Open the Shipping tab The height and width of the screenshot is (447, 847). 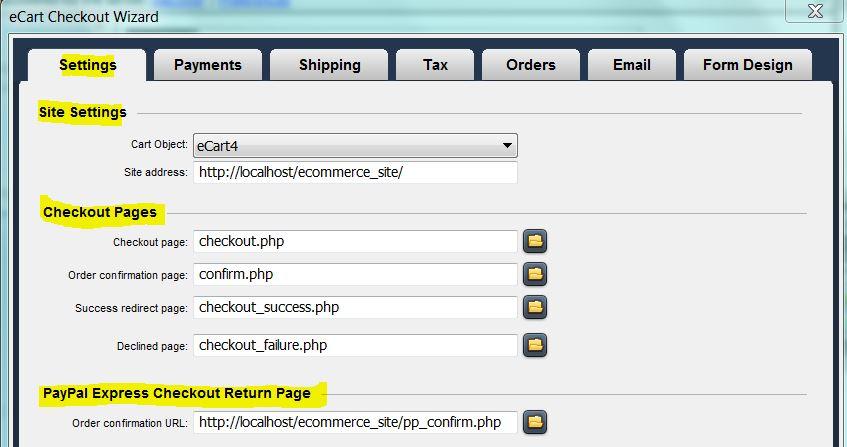click(x=329, y=65)
